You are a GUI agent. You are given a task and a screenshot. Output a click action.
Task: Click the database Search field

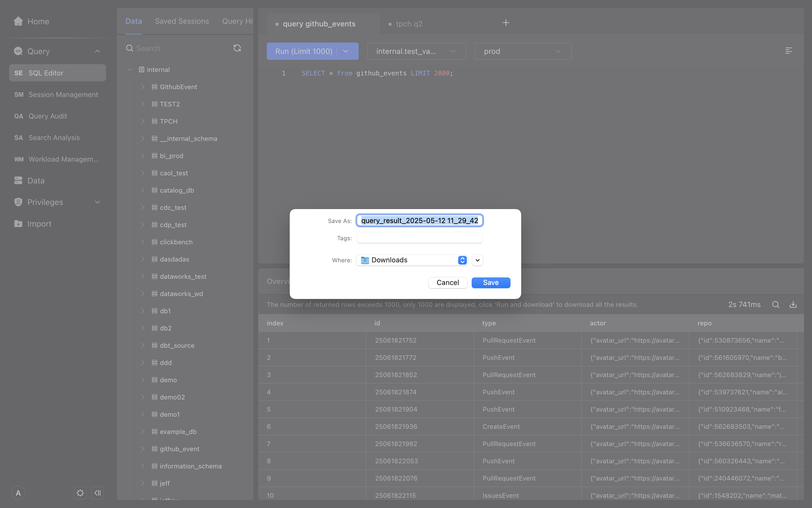181,48
